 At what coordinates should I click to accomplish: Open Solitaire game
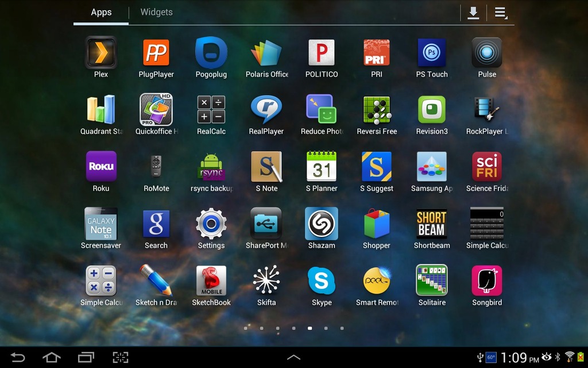coord(432,280)
